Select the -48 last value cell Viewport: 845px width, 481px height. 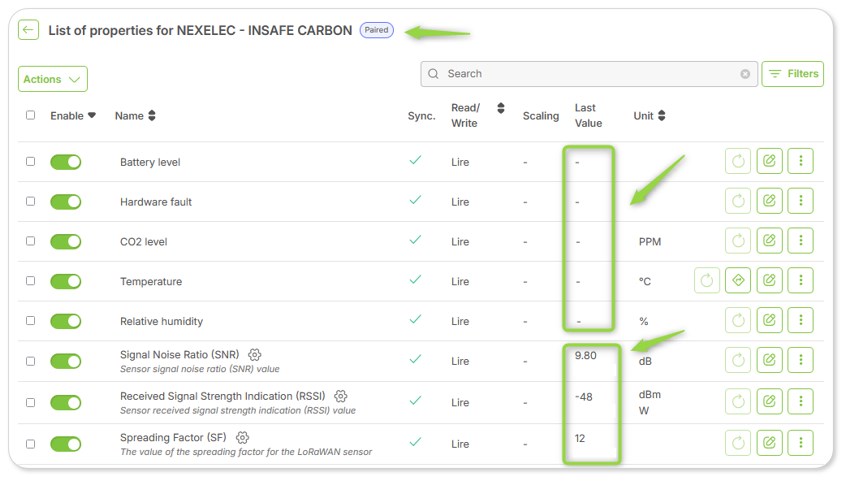[x=584, y=397]
